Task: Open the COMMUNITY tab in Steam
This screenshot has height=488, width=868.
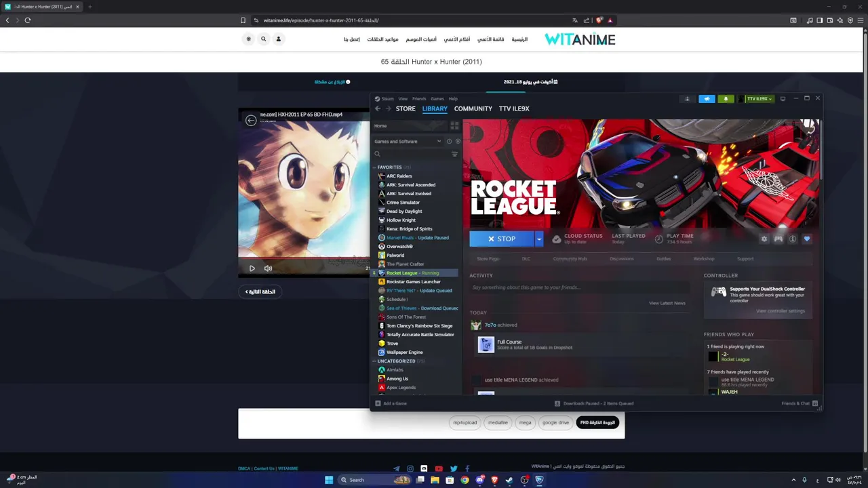Action: 473,108
